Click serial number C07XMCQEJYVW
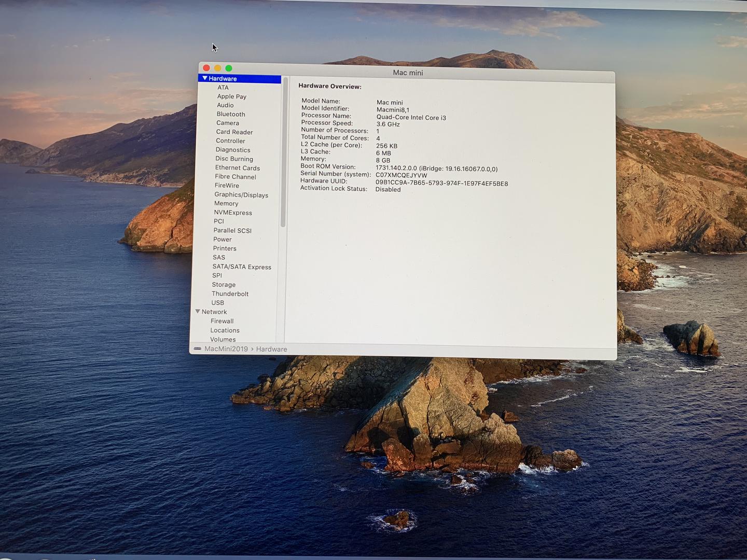 [402, 176]
